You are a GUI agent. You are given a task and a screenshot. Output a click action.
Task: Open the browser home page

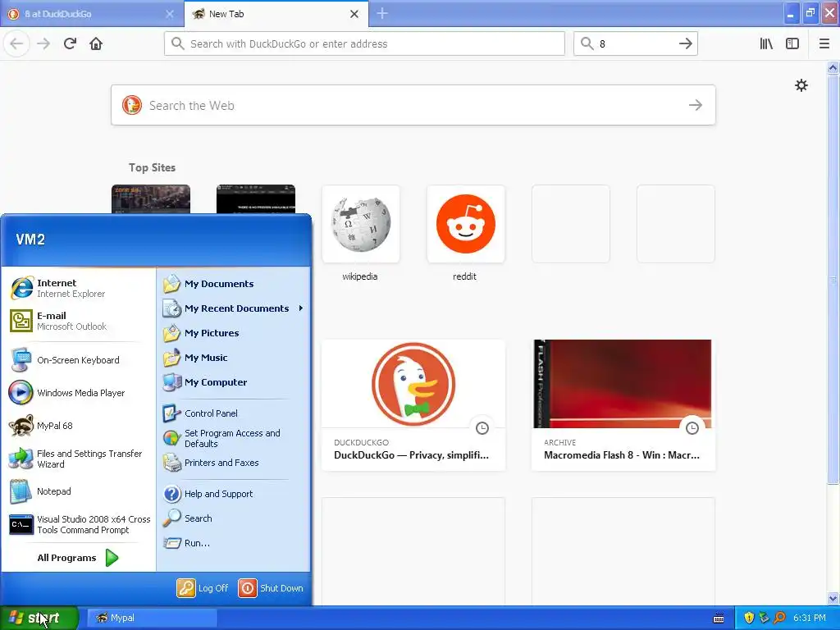(96, 43)
